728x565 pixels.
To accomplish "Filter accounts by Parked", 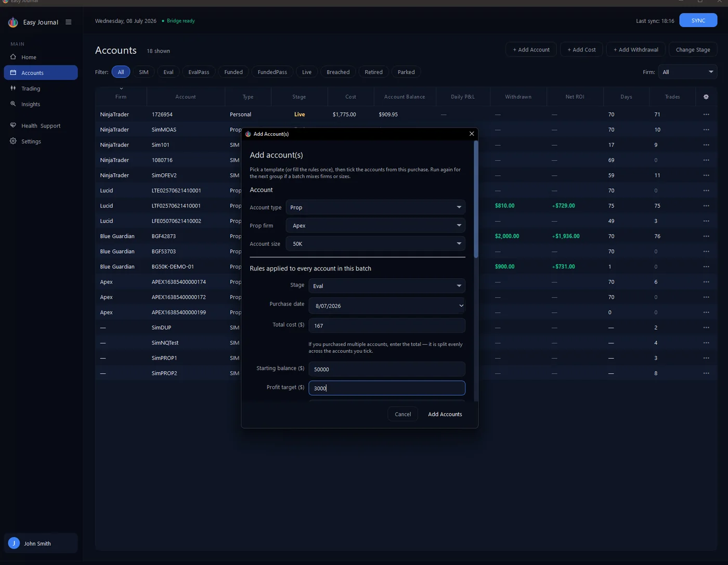I will coord(406,72).
